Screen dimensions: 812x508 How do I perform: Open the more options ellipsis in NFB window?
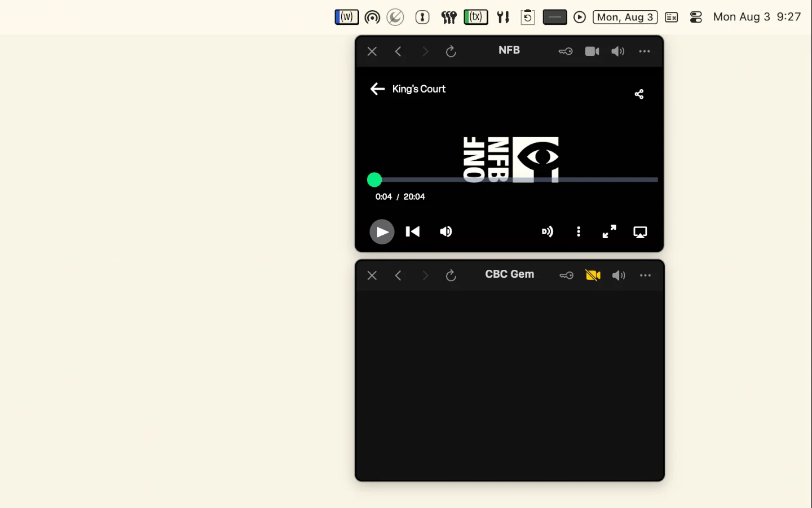click(645, 51)
